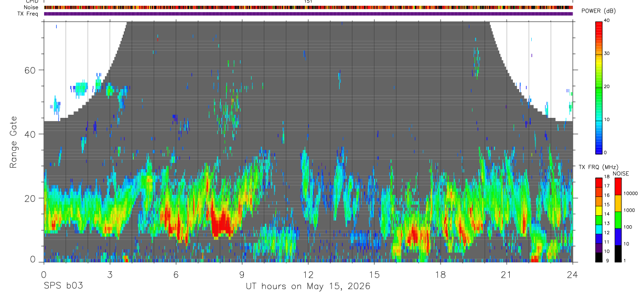Pick the red top segment of noise legend

(x=617, y=186)
